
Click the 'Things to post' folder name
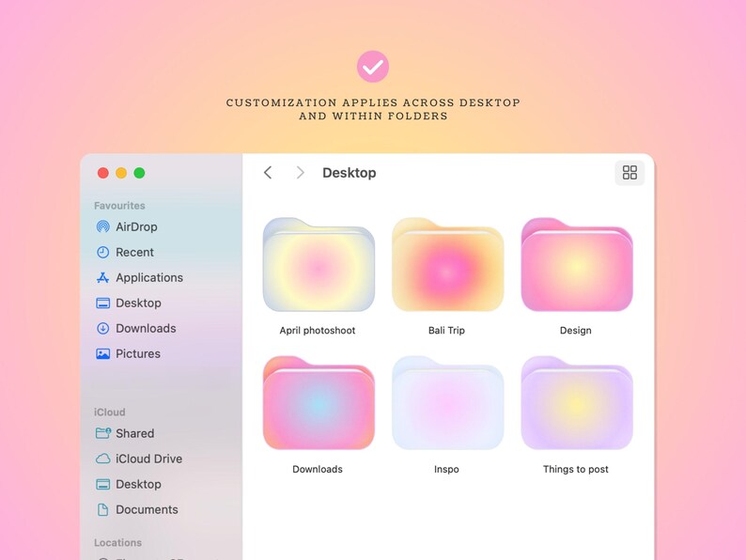pyautogui.click(x=576, y=469)
